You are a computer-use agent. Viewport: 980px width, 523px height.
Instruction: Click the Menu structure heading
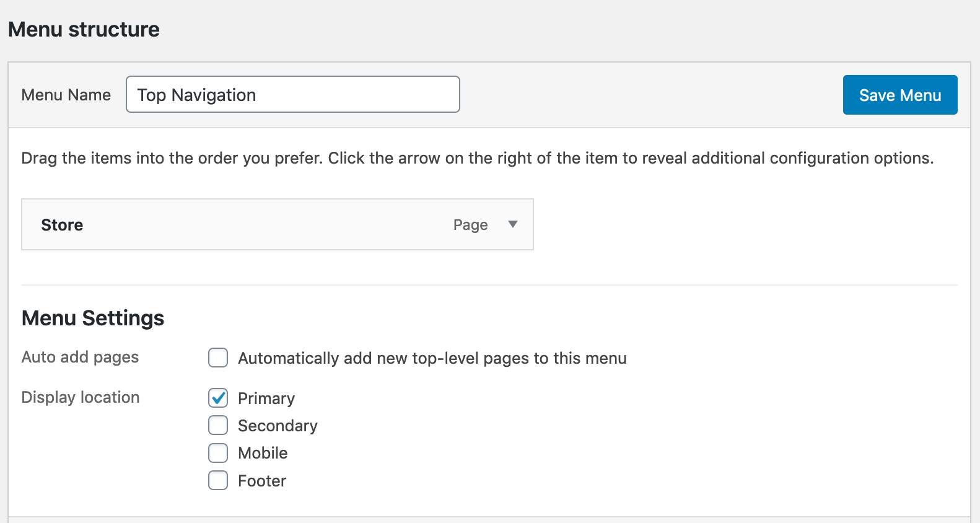pos(84,29)
